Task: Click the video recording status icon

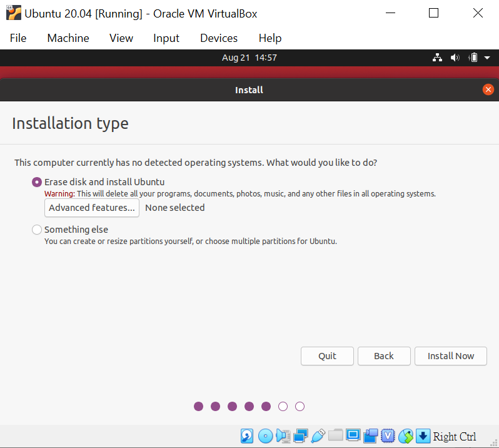Action: [370, 436]
